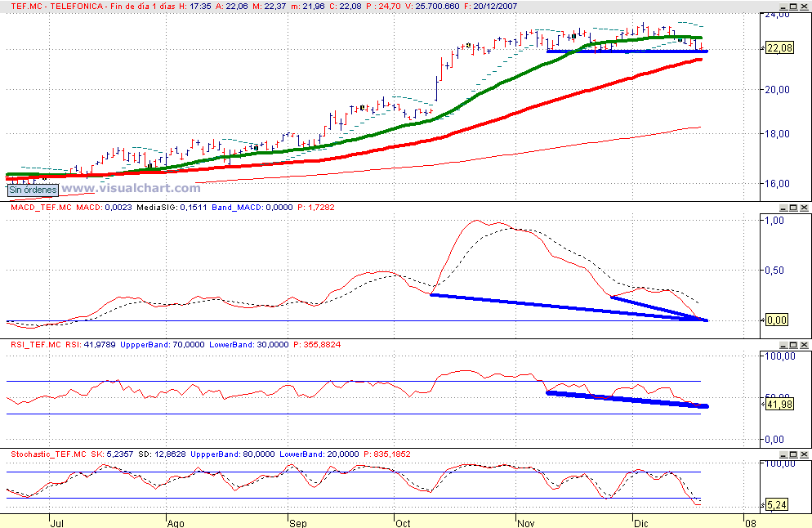Maximize the TEF.MC price chart panel

pos(793,7)
